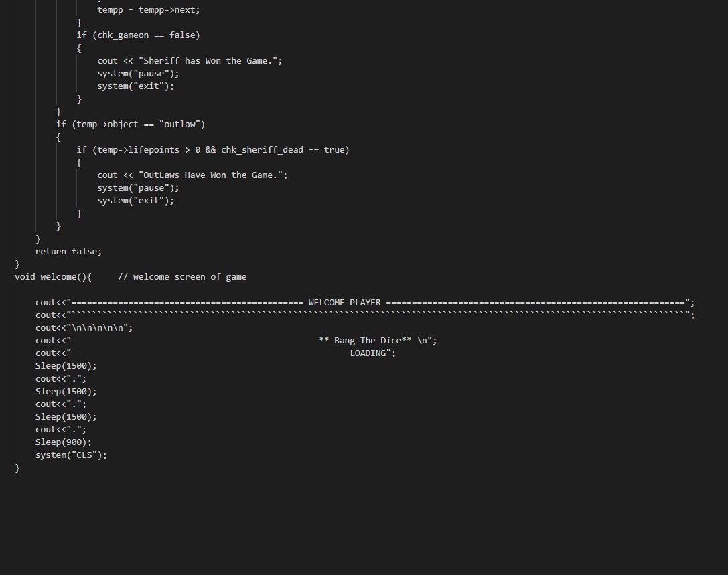Click the 'LOADING";' string text

373,353
